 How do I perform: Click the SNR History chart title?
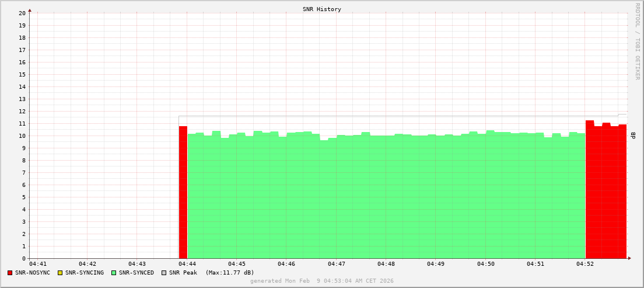322,9
